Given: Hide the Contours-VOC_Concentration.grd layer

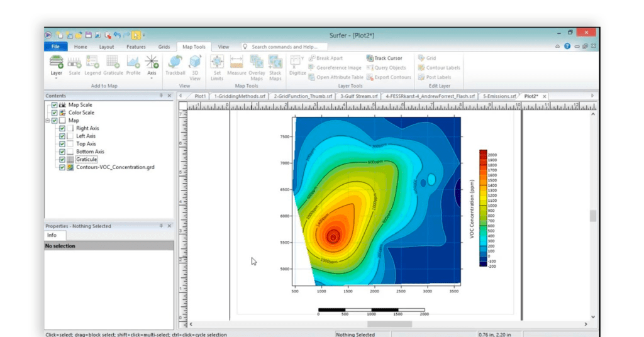Looking at the screenshot, I should (x=62, y=167).
